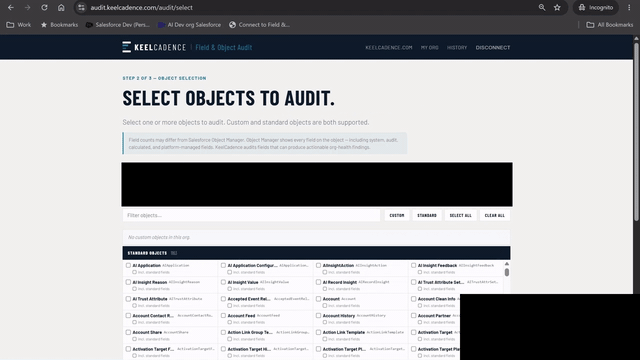
Task: Toggle incl. standard fields under AI Application
Action: pos(134,272)
